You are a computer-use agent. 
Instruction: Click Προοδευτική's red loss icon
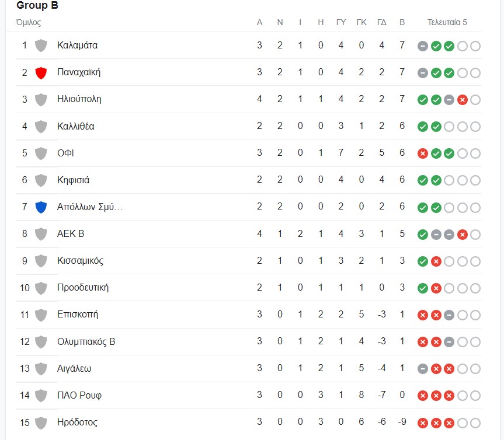(436, 288)
